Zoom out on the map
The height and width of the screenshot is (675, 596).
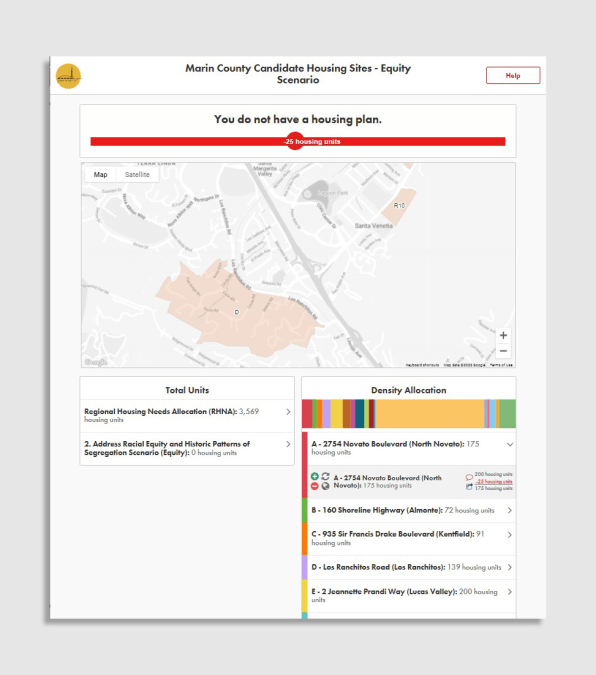(503, 351)
